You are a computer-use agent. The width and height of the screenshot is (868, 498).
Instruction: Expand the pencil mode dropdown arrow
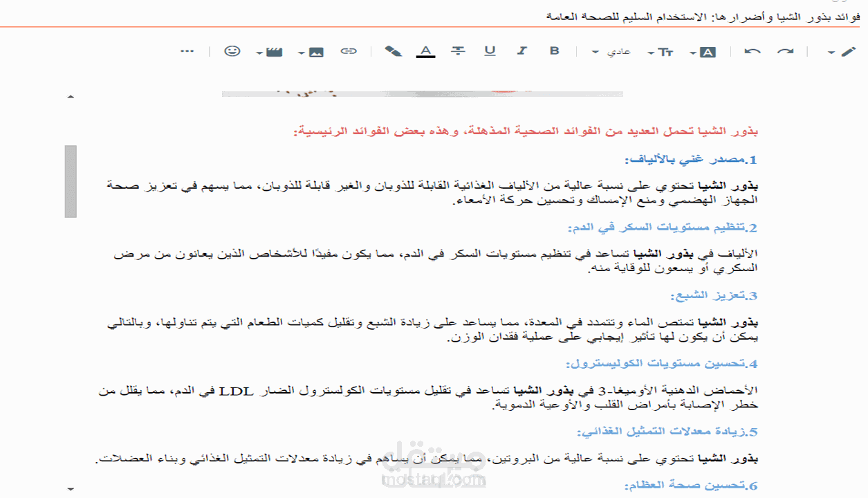click(x=831, y=53)
